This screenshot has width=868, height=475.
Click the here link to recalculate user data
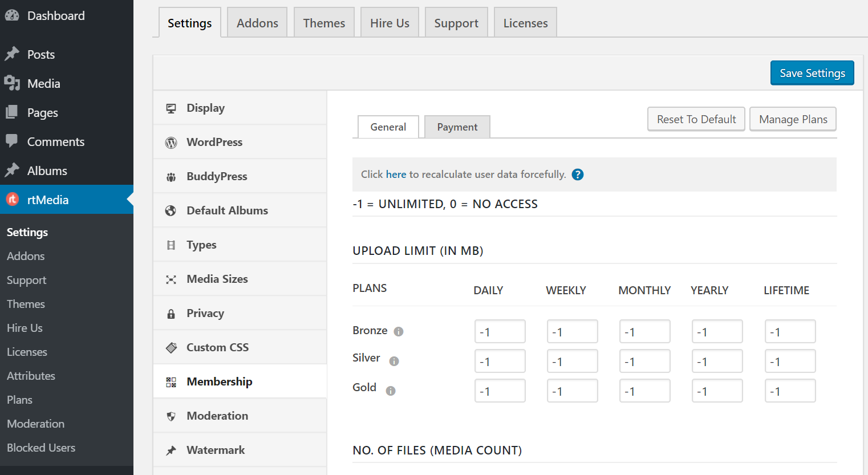tap(396, 174)
